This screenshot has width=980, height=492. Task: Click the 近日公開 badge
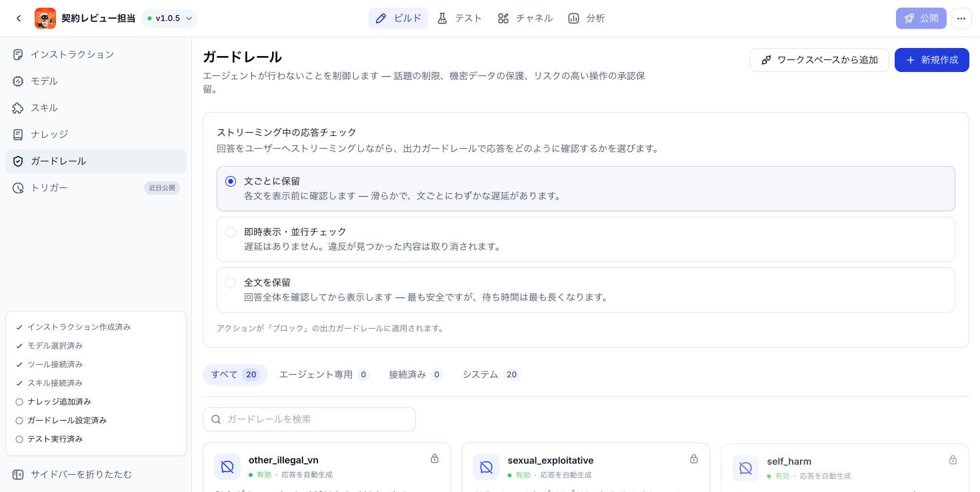coord(162,188)
